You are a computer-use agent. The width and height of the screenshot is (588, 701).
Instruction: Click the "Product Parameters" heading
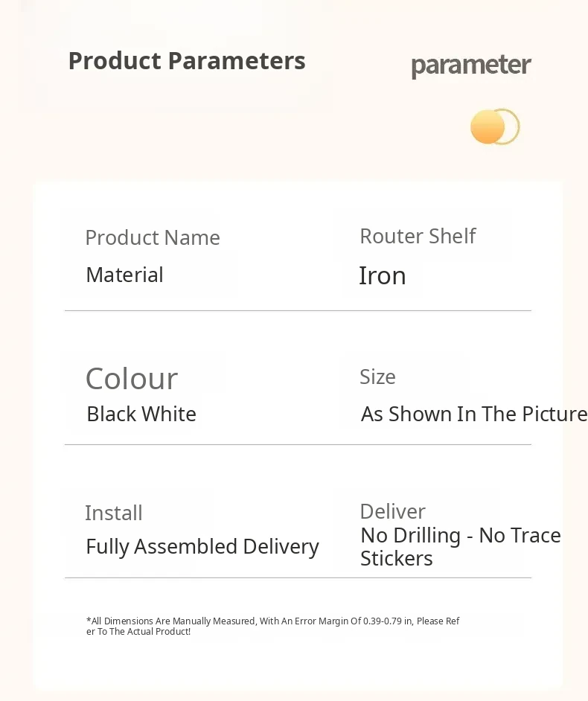click(187, 61)
